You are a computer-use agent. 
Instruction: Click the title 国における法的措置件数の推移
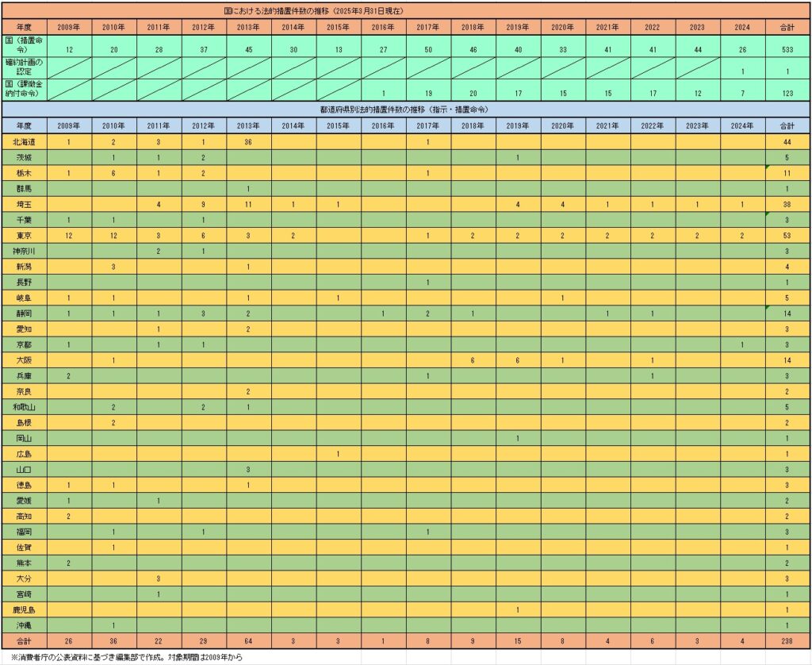point(406,10)
